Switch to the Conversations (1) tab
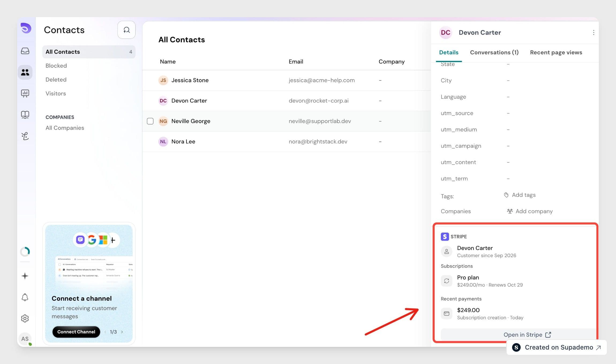 [x=494, y=52]
